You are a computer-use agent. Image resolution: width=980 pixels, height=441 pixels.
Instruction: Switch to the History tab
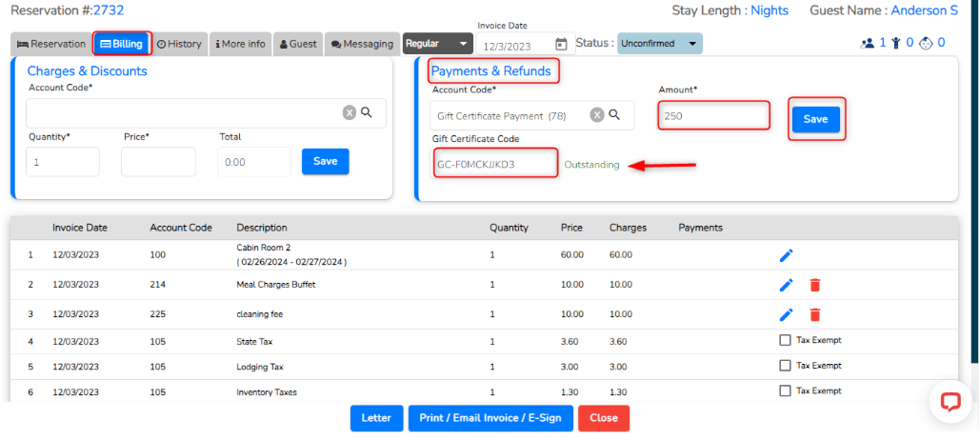(179, 44)
